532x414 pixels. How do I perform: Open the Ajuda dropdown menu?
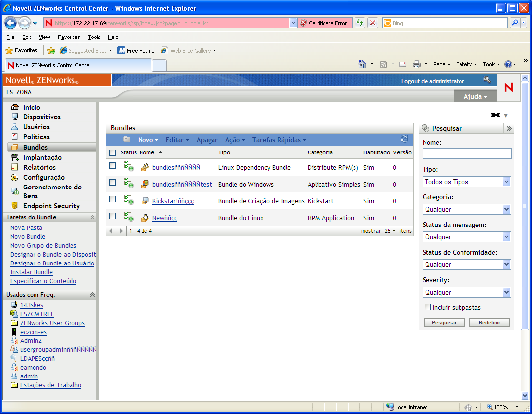tap(475, 96)
